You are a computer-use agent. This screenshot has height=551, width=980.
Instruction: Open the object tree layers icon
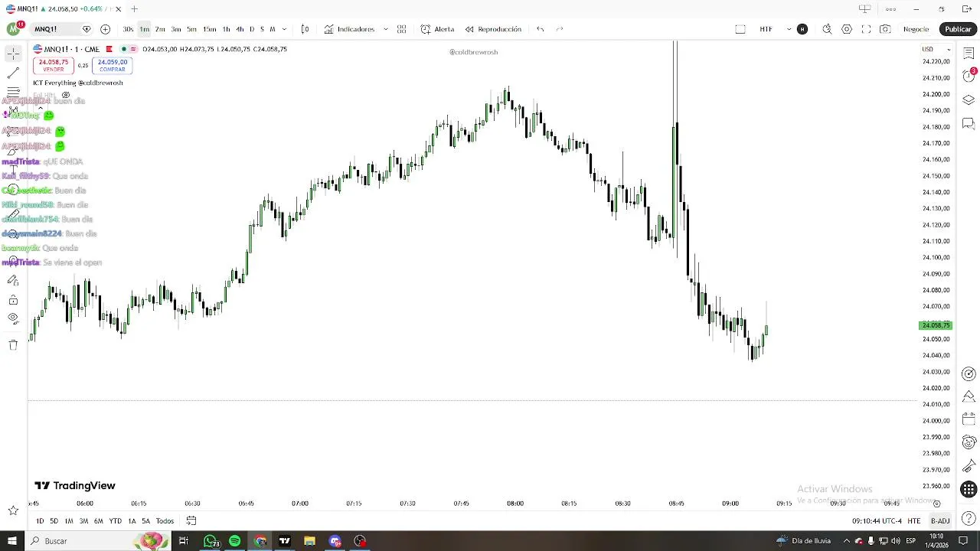[969, 100]
